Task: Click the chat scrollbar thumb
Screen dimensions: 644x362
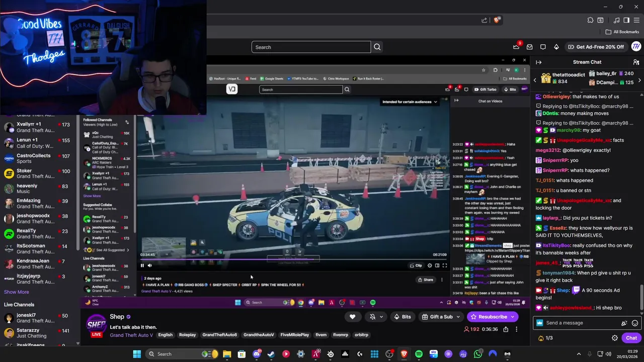Action: point(641,297)
